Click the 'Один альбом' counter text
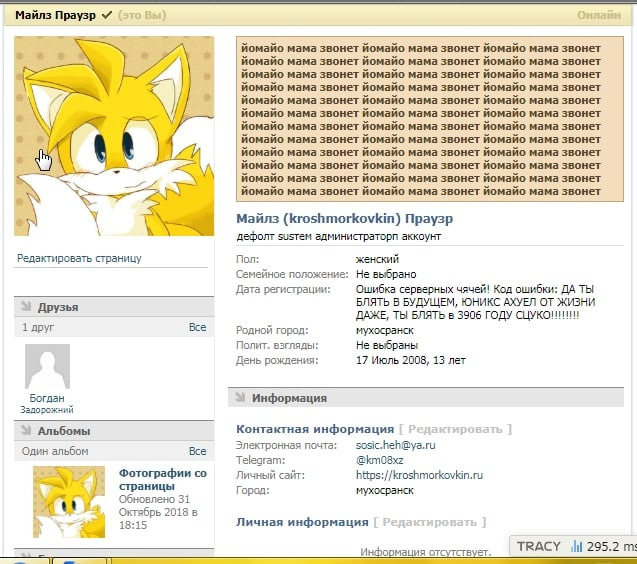The image size is (637, 564). [x=55, y=451]
